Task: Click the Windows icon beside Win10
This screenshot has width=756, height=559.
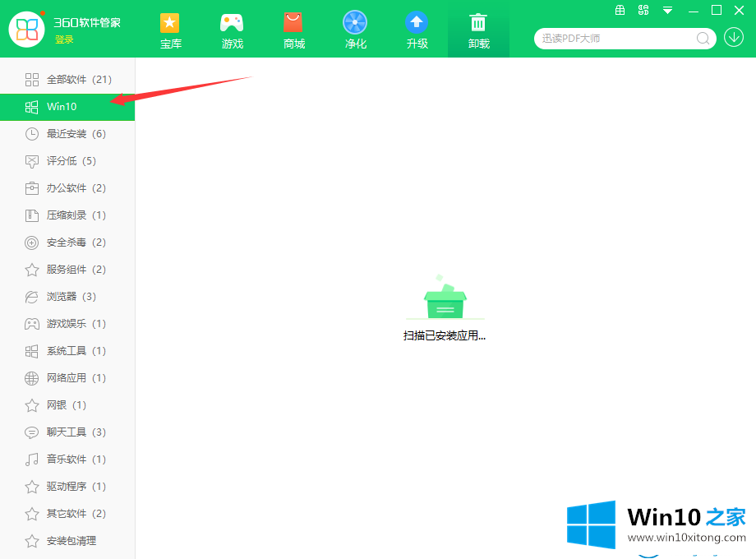Action: tap(32, 107)
